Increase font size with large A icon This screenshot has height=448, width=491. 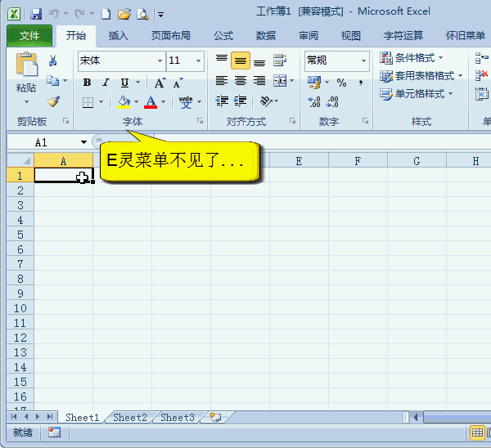click(160, 83)
